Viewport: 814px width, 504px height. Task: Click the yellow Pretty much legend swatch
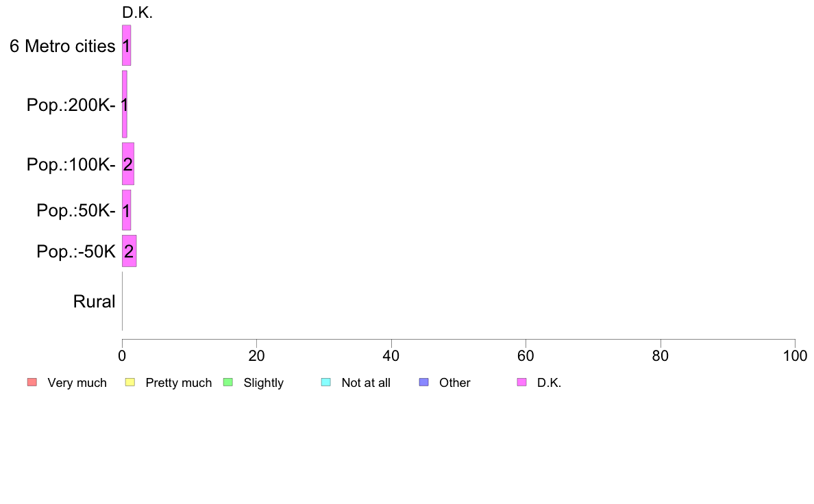[x=129, y=383]
